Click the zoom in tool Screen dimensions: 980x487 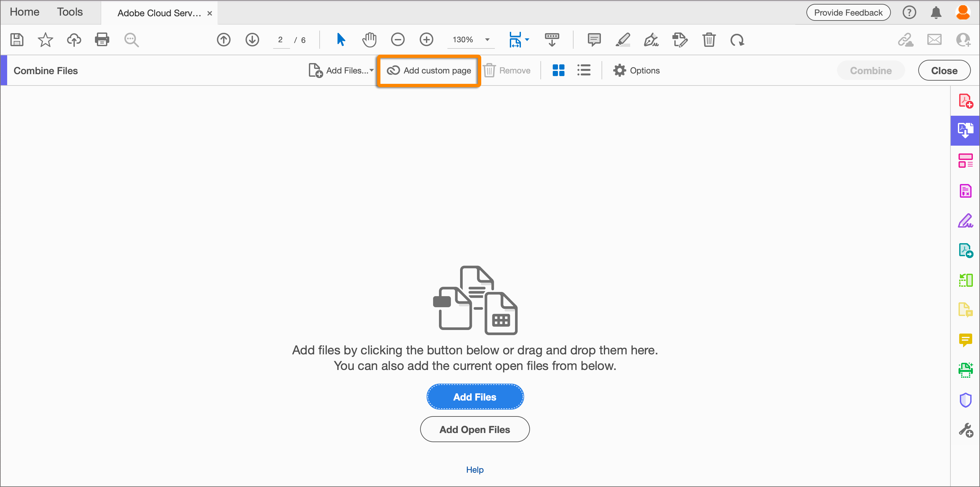click(426, 39)
